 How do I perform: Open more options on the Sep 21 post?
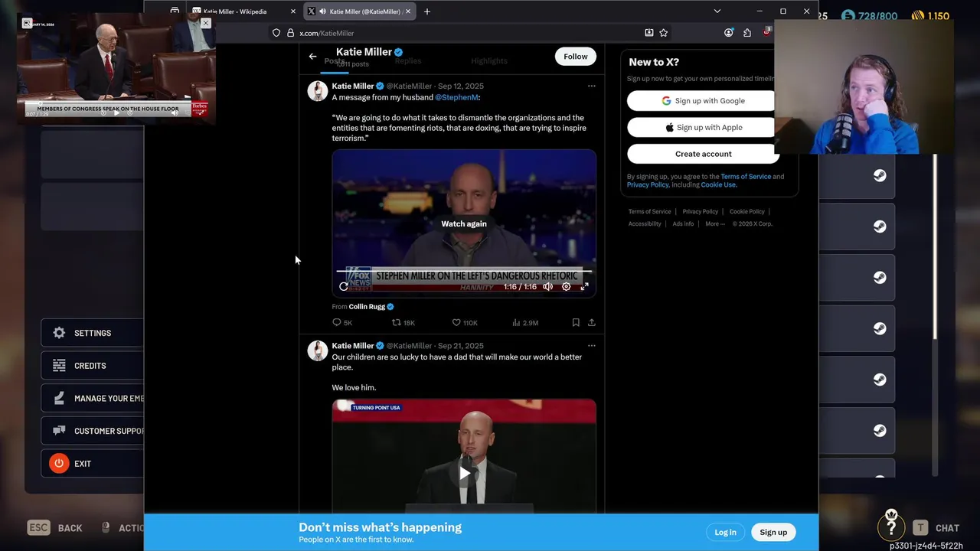(591, 345)
